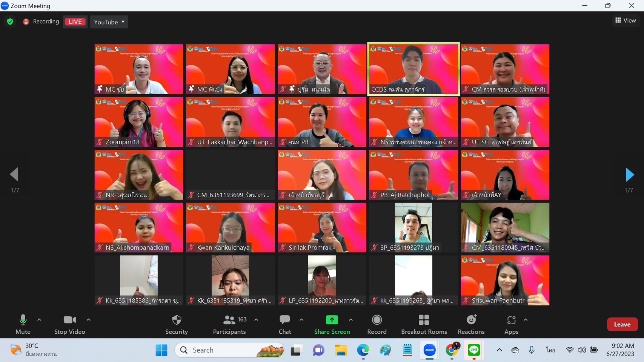The height and width of the screenshot is (362, 644).
Task: Expand the arrow next to Apps
Action: point(526,320)
